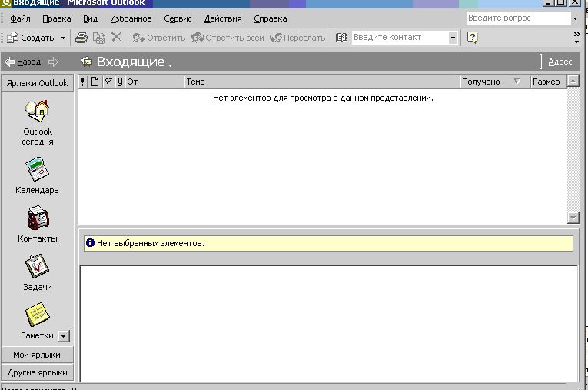Click the Адрес button
588x390 pixels.
(x=560, y=62)
